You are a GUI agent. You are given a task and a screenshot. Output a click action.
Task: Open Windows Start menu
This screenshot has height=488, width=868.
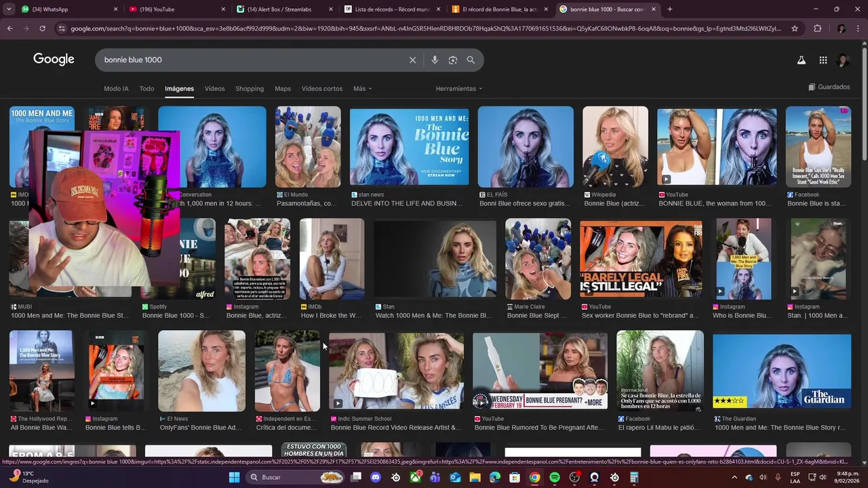(x=234, y=477)
